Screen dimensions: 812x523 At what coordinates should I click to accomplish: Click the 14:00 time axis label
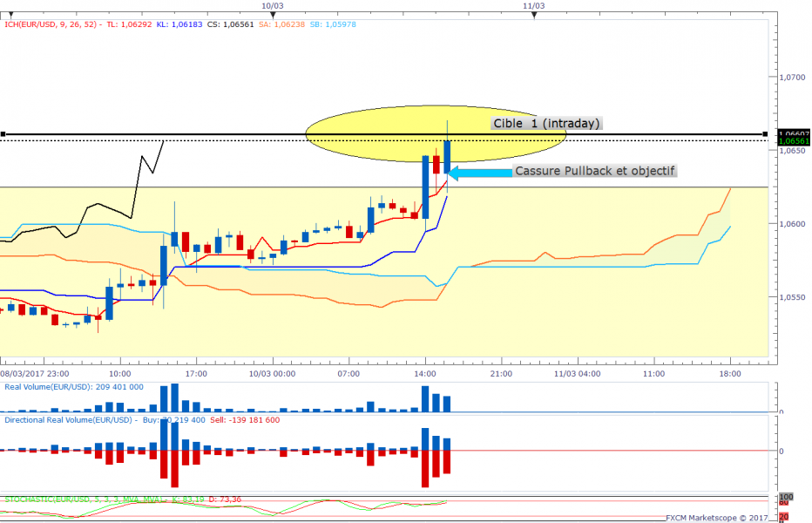pyautogui.click(x=425, y=374)
